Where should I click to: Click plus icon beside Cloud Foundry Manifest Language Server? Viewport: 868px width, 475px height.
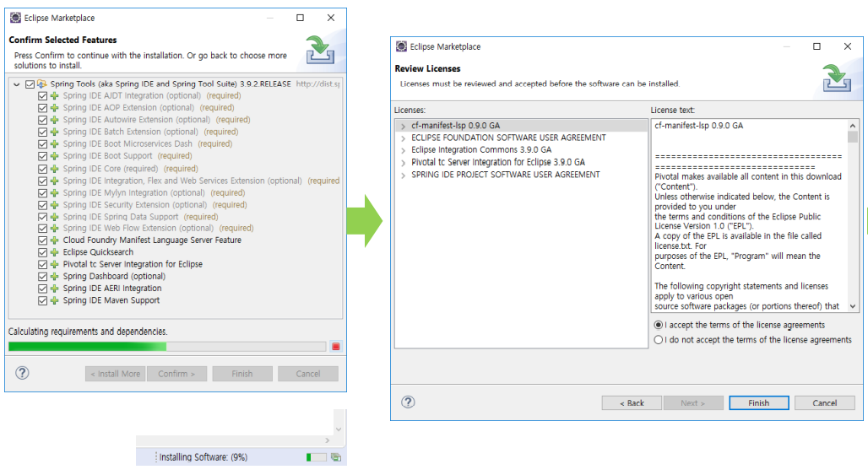pyautogui.click(x=54, y=240)
